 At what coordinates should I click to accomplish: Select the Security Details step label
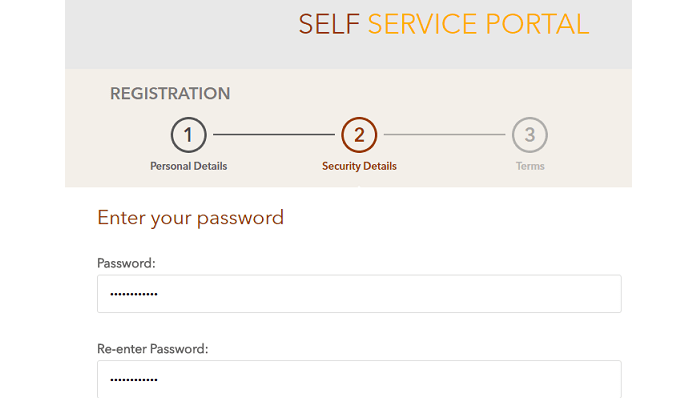click(359, 166)
